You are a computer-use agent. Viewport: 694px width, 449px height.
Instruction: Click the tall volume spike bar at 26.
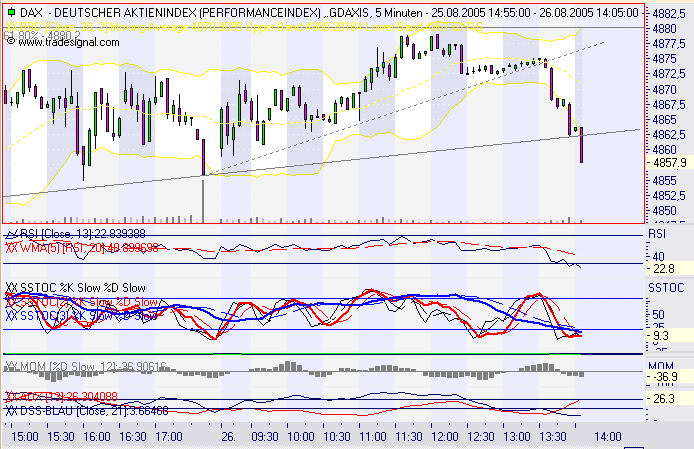pyautogui.click(x=203, y=199)
